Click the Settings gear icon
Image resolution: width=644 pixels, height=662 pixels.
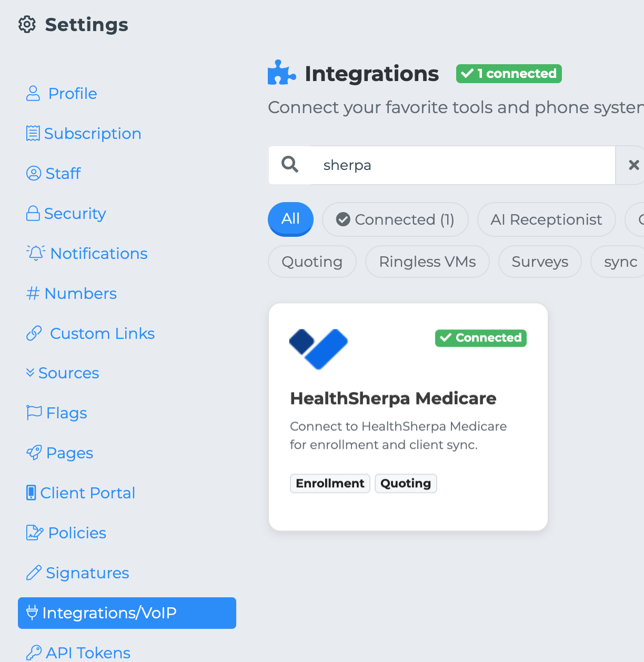(x=27, y=25)
